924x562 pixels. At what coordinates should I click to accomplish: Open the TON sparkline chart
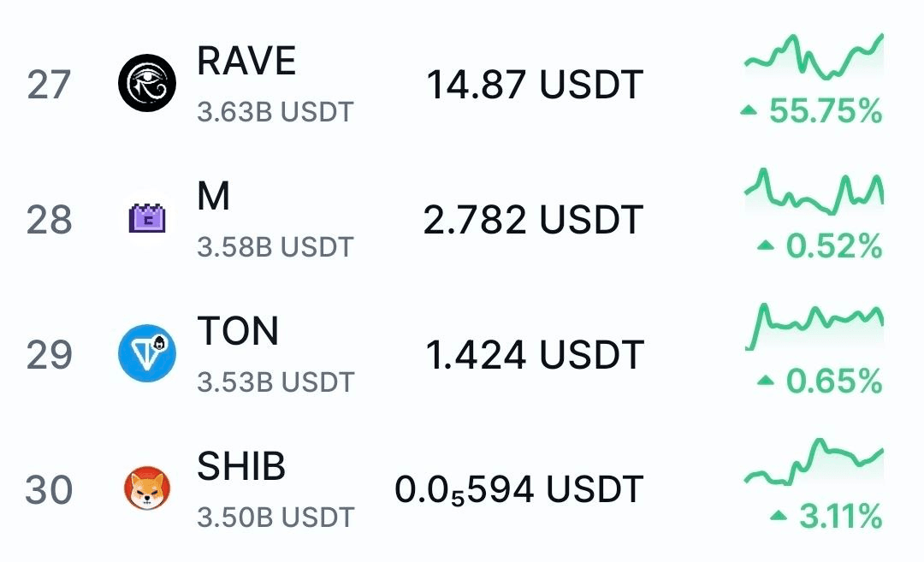pos(814,323)
